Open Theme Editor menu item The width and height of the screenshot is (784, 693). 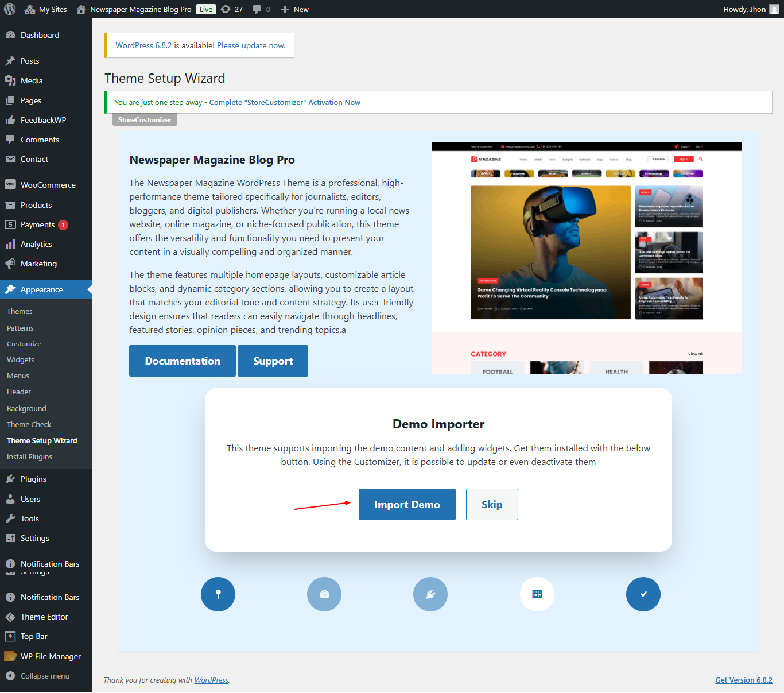point(46,617)
